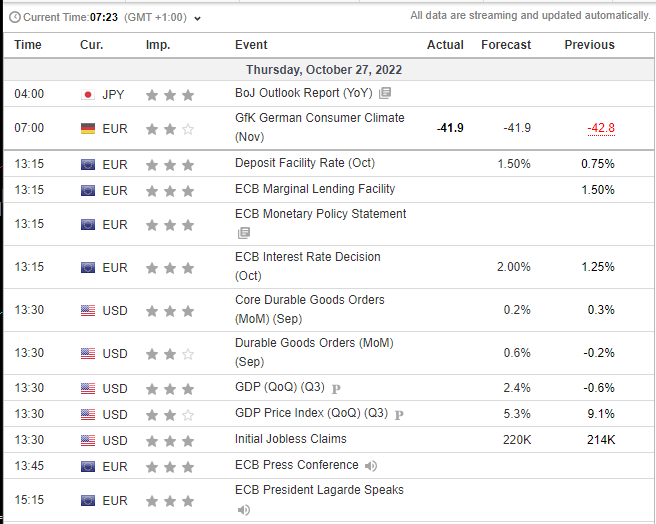Click the Thursday, October 27, 2022 date row
Screen dimensions: 656x524
(324, 70)
